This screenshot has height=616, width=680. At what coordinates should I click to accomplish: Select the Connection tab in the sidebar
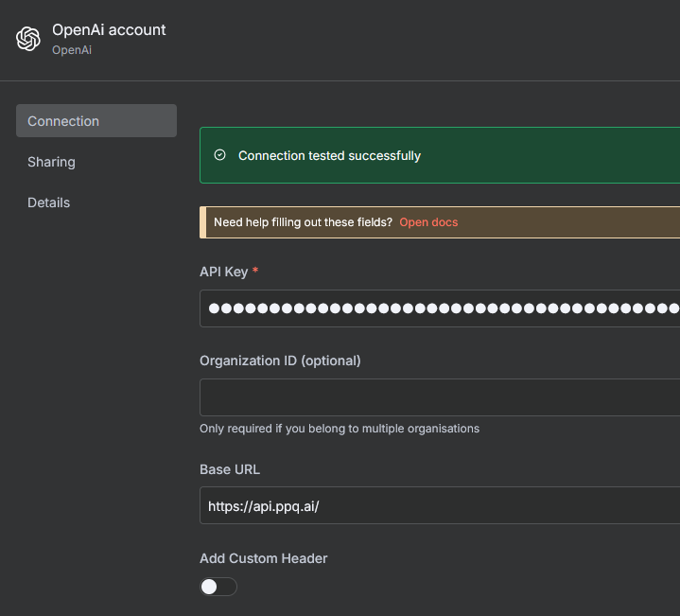pyautogui.click(x=96, y=121)
